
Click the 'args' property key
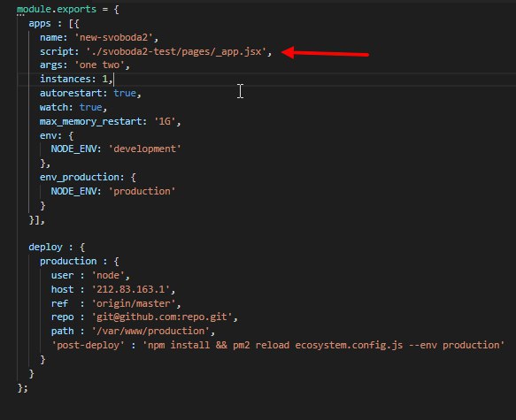[51, 65]
